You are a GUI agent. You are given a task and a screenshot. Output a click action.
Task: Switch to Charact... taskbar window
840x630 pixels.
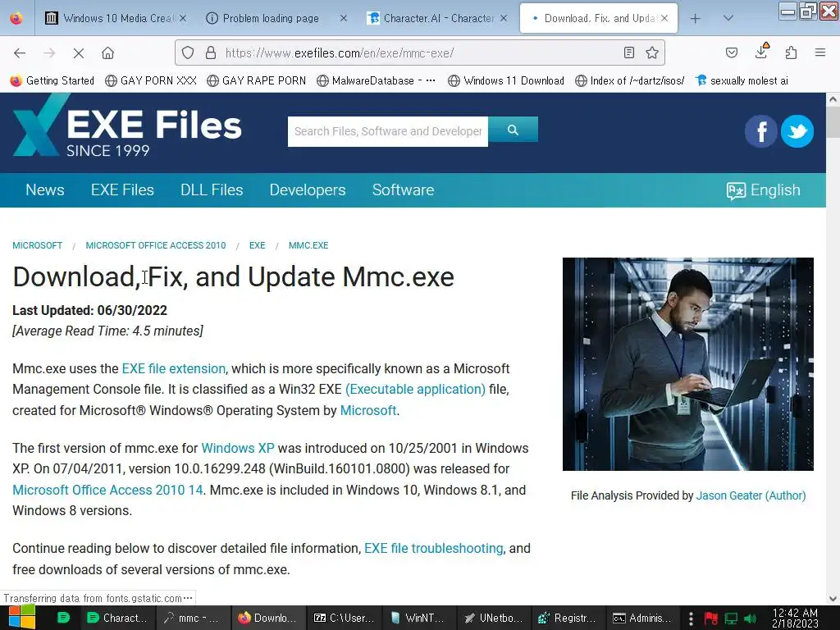tap(117, 618)
